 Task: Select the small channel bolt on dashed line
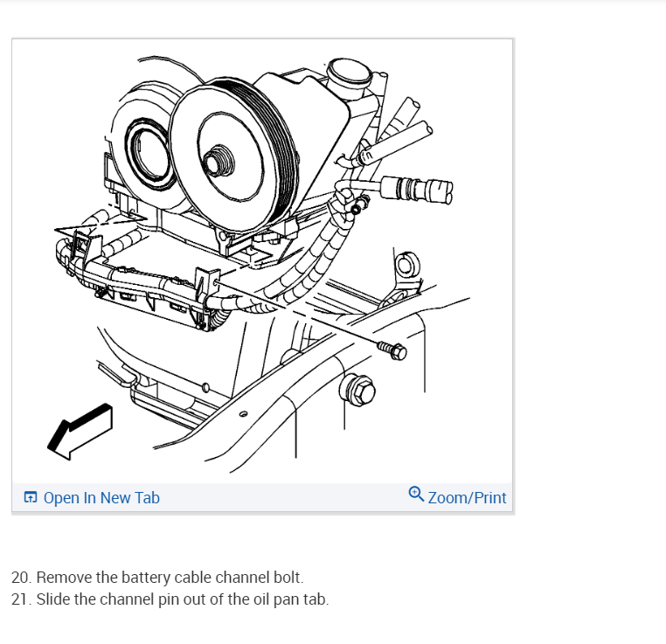(392, 350)
